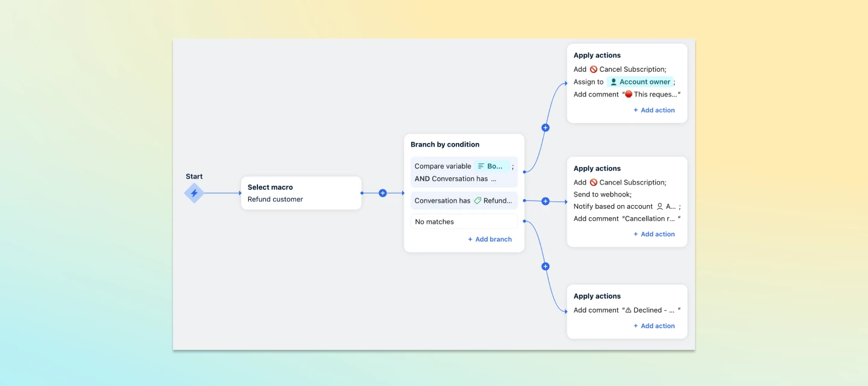Click the person icon in Notify based on account
Viewport: 868px width, 386px height.
coord(659,206)
